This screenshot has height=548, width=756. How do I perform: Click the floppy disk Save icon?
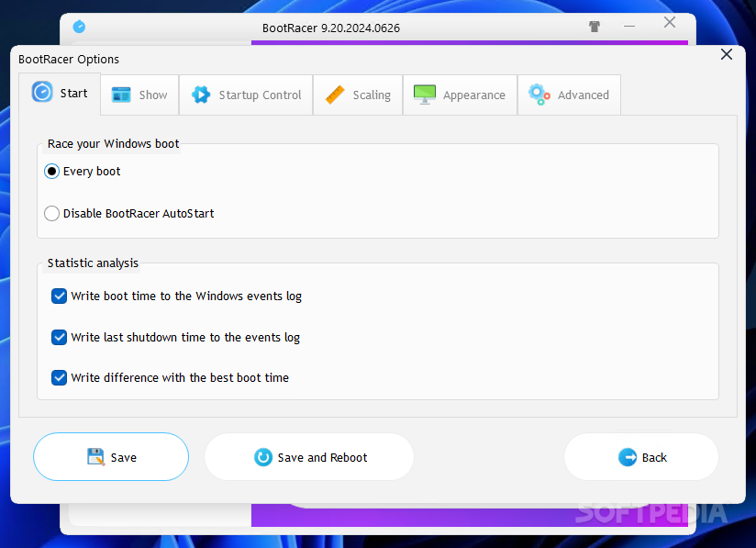click(x=96, y=457)
